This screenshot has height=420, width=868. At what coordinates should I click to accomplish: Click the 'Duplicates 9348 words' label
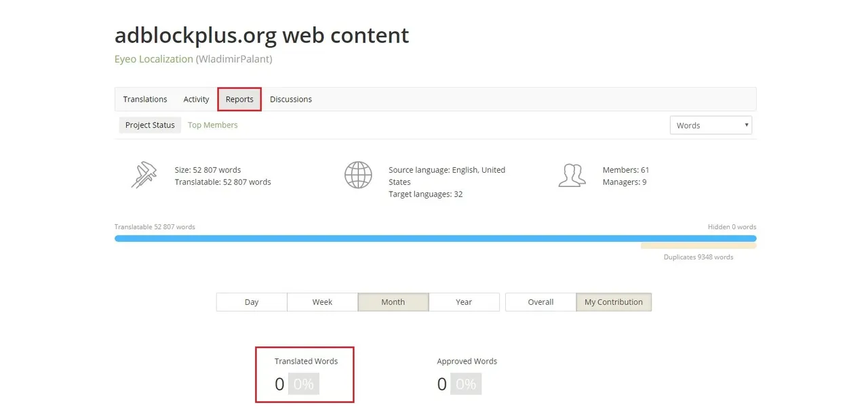[698, 257]
